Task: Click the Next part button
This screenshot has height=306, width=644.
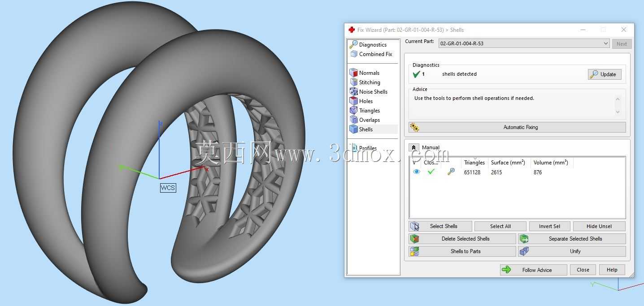Action: click(622, 44)
